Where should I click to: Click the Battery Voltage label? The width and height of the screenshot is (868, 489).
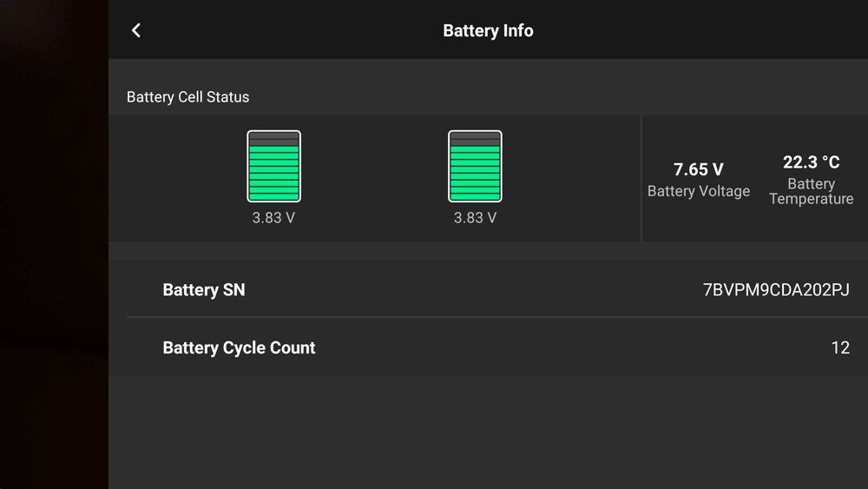[699, 191]
